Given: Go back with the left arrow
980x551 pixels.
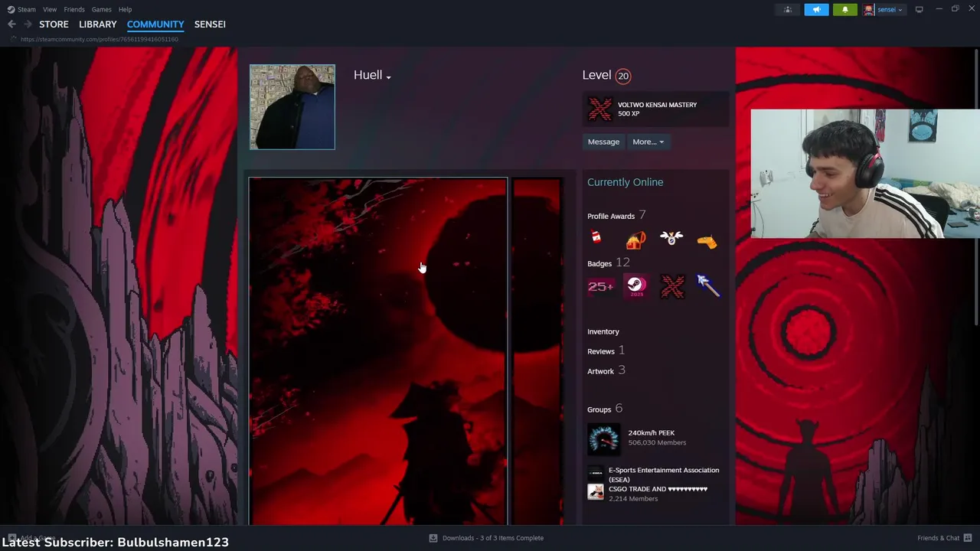Looking at the screenshot, I should pos(11,24).
